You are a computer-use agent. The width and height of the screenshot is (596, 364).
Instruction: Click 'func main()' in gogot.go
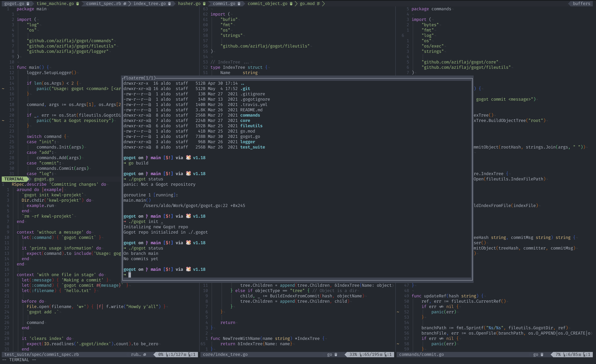(31, 67)
